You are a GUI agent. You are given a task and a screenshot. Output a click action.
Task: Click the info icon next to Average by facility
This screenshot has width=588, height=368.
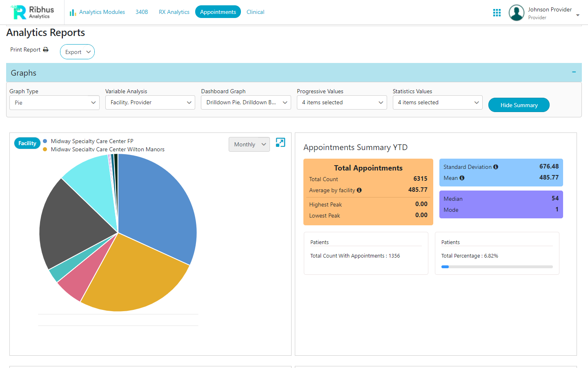pos(359,190)
